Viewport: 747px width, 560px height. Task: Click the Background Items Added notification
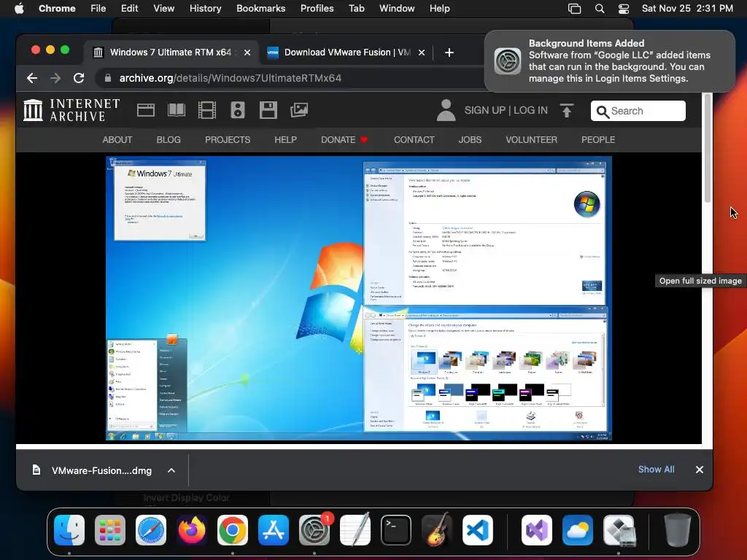pos(610,61)
